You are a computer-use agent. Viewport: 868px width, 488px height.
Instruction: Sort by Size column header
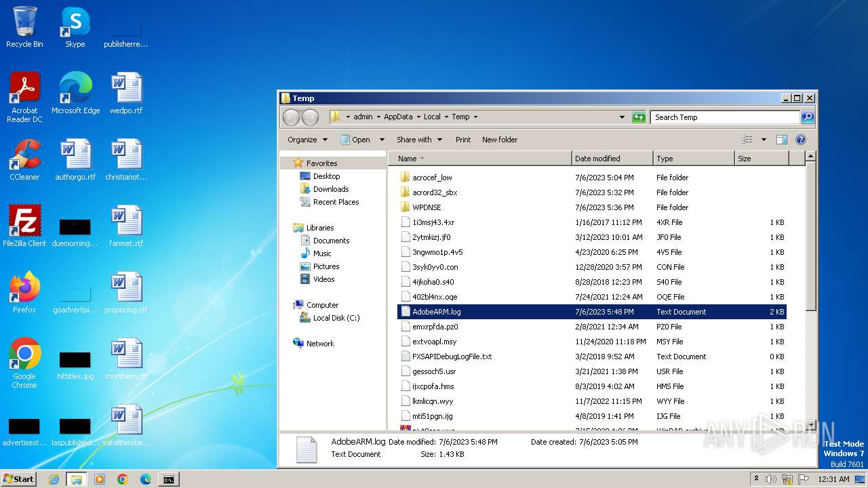762,159
